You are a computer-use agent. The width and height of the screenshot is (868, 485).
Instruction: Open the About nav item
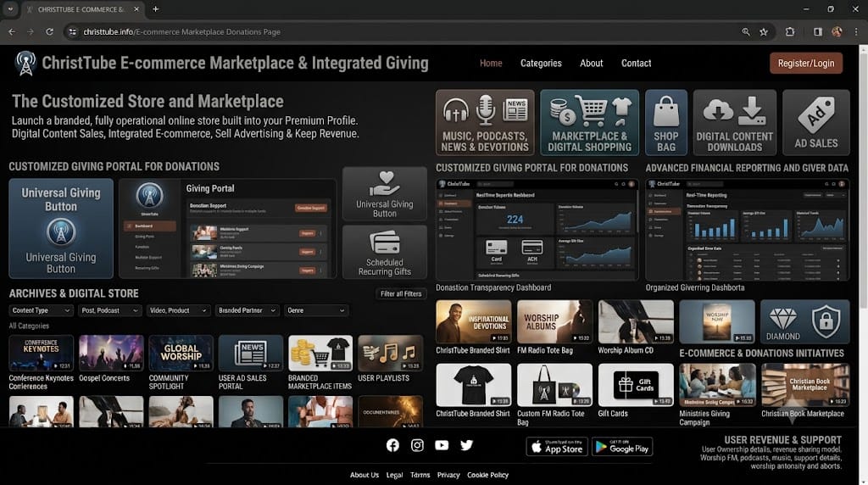tap(591, 63)
